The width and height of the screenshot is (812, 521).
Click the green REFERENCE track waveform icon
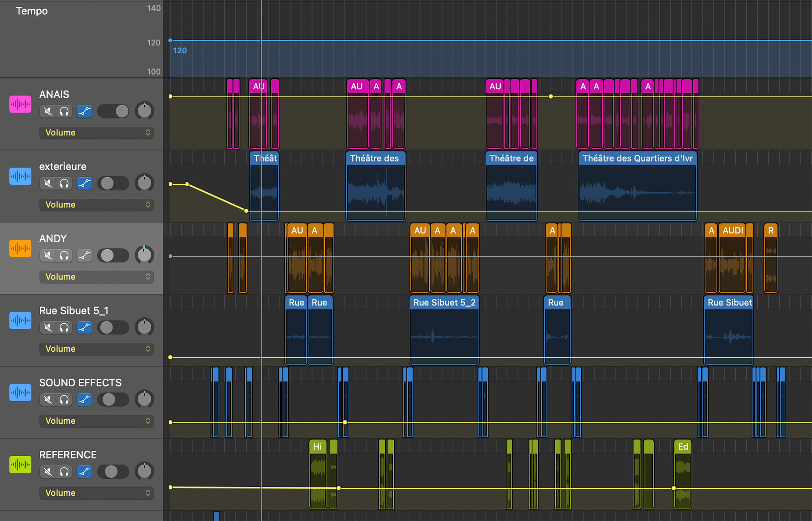(x=20, y=465)
